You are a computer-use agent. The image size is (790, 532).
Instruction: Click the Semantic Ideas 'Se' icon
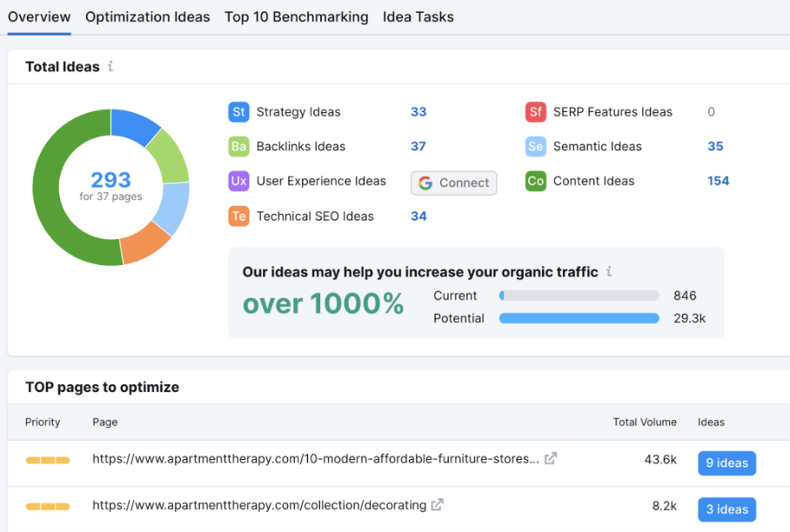click(536, 146)
